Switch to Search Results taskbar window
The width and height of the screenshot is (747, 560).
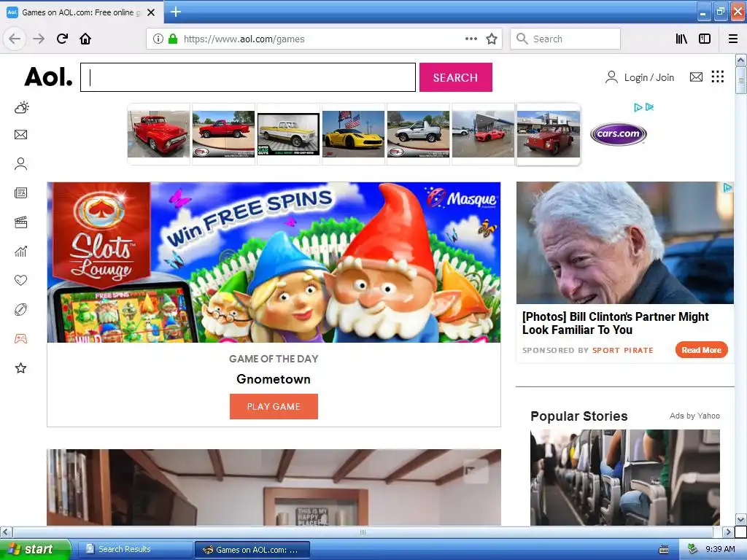pos(135,549)
